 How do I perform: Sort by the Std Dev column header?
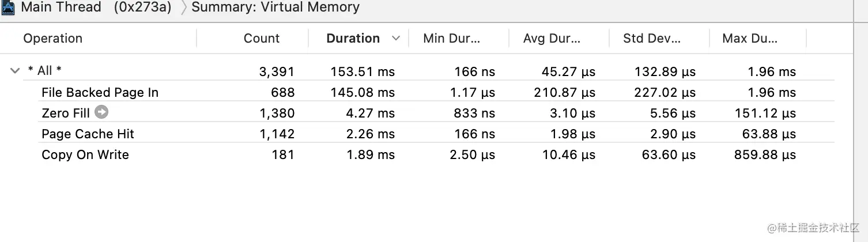[652, 39]
